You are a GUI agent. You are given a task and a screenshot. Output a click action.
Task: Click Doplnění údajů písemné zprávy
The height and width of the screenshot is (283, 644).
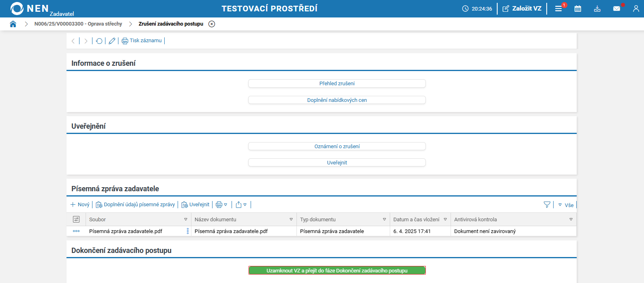135,205
